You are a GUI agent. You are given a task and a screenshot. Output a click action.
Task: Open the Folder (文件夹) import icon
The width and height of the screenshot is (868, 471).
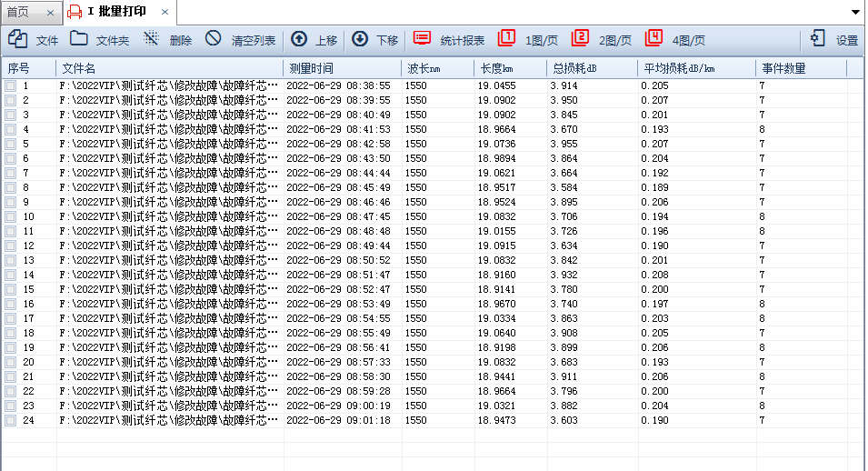point(79,39)
